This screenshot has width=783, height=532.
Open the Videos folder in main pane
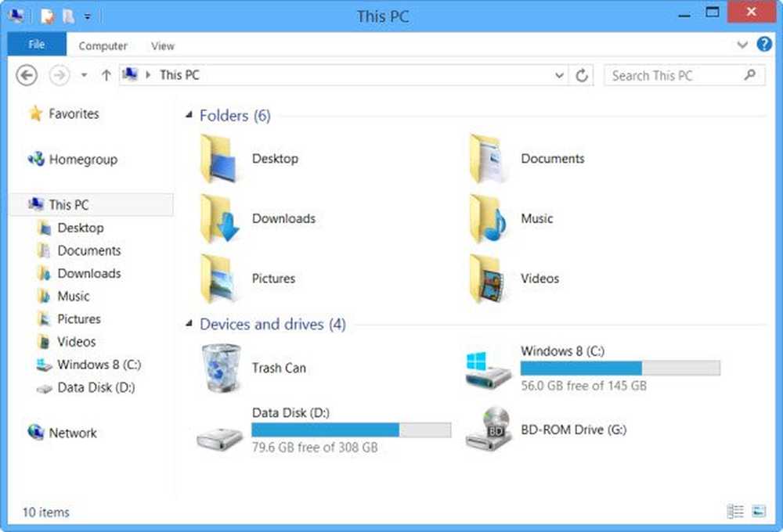pyautogui.click(x=487, y=279)
